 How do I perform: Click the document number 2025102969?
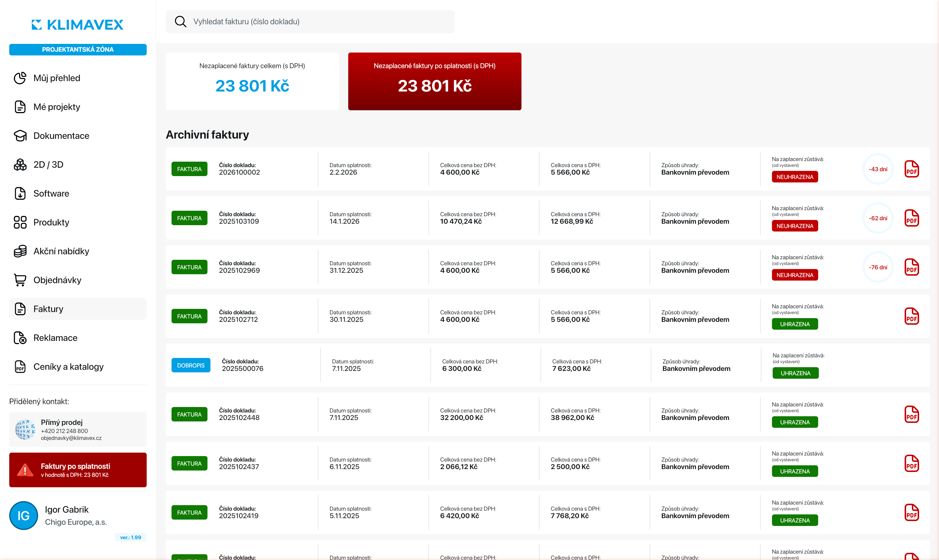pos(239,270)
